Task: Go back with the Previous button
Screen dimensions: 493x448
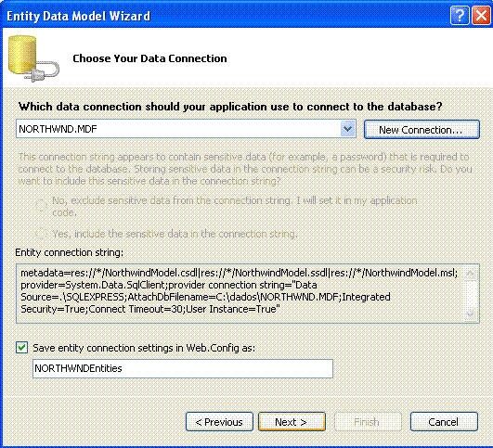Action: (219, 422)
